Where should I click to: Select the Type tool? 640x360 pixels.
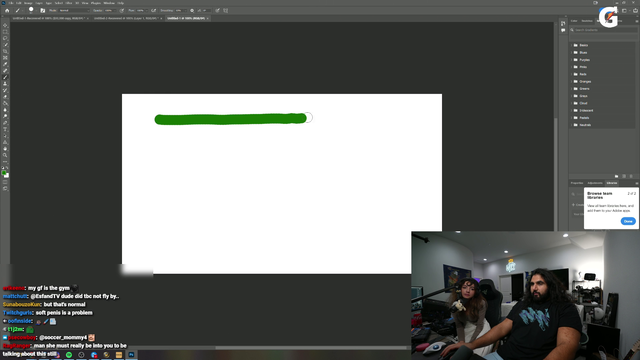tap(5, 129)
